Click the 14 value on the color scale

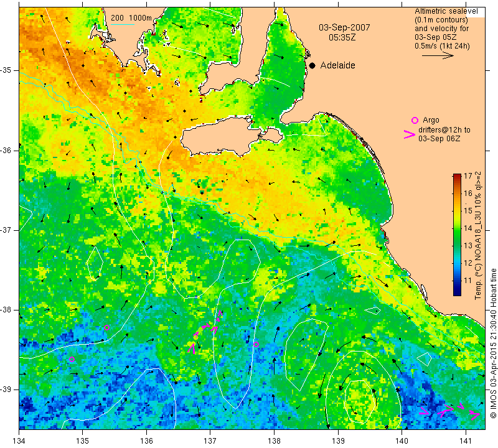pyautogui.click(x=468, y=228)
